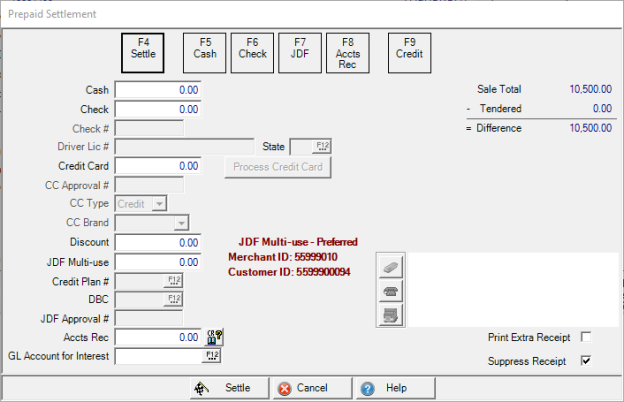
Task: Select the F6 Check button
Action: pos(253,53)
